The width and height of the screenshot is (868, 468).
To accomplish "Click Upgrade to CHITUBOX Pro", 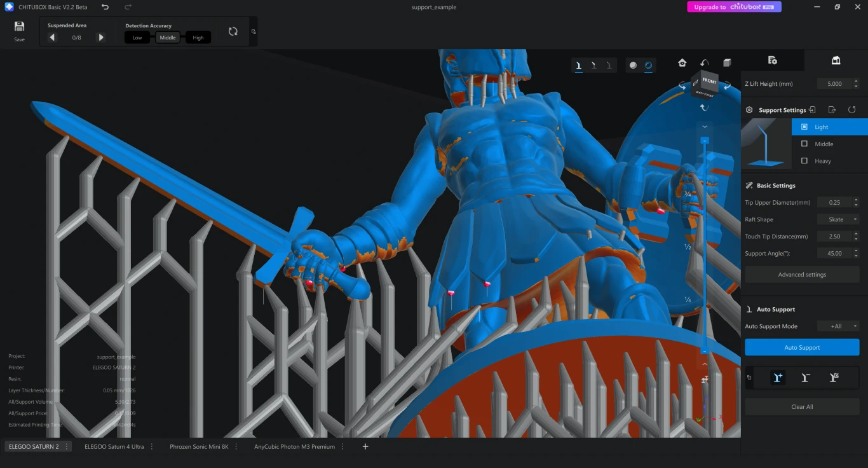I will (x=734, y=7).
